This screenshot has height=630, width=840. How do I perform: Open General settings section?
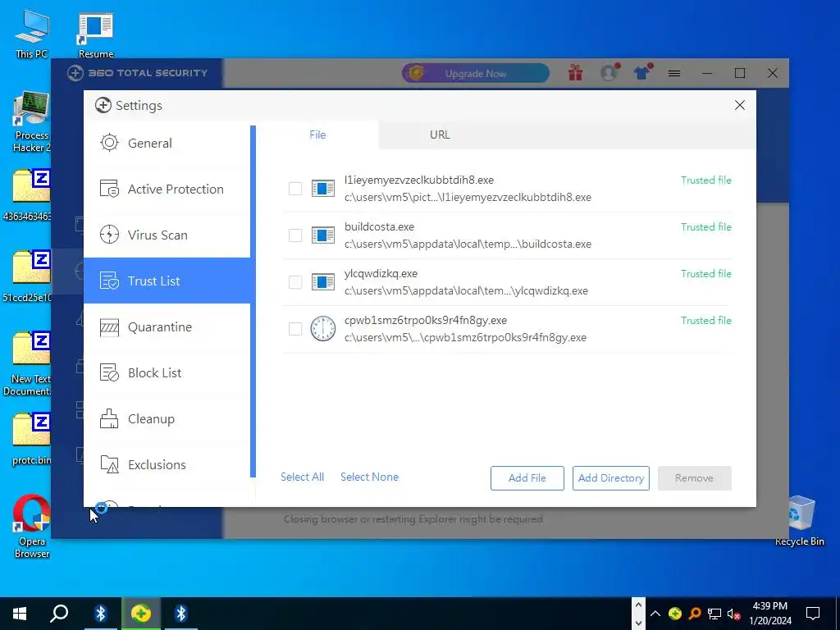[x=167, y=143]
